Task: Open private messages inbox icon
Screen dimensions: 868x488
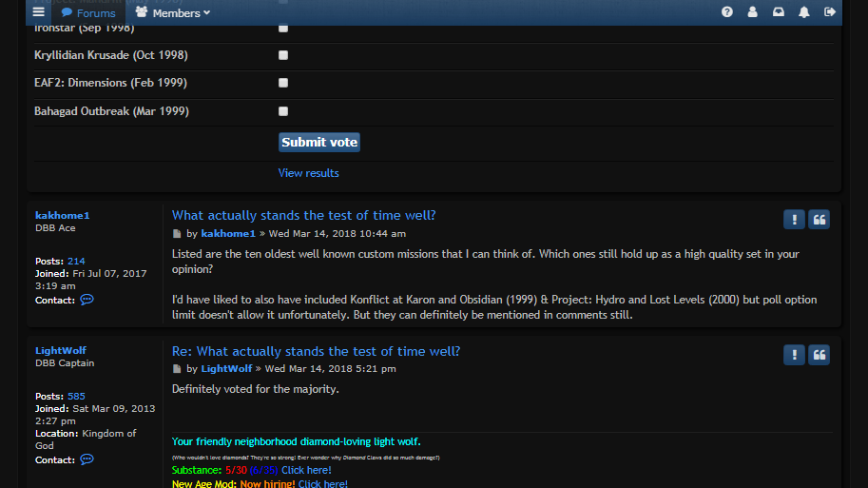Action: [x=779, y=11]
